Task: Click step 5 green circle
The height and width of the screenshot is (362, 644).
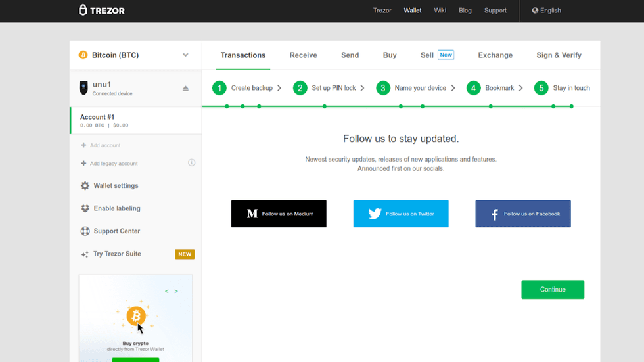Action: click(541, 88)
